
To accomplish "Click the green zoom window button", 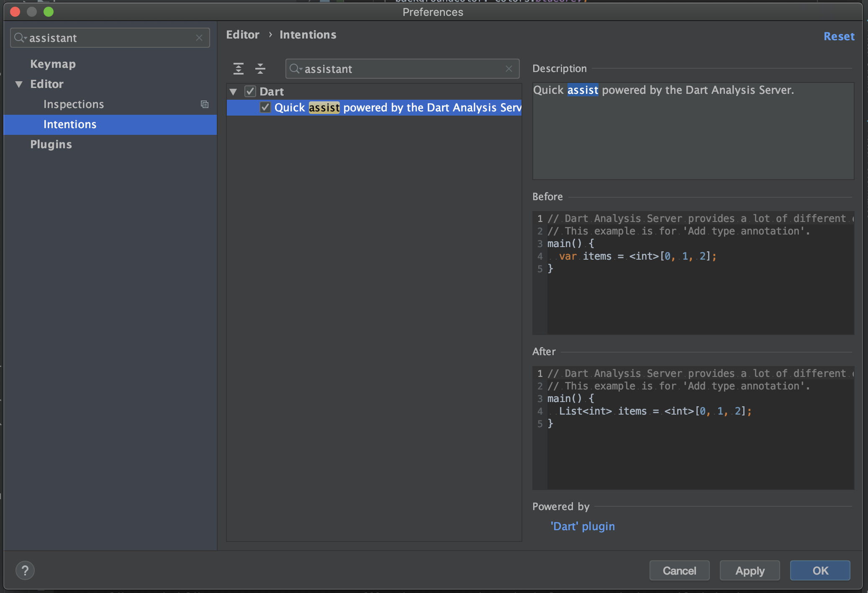I will click(x=49, y=12).
